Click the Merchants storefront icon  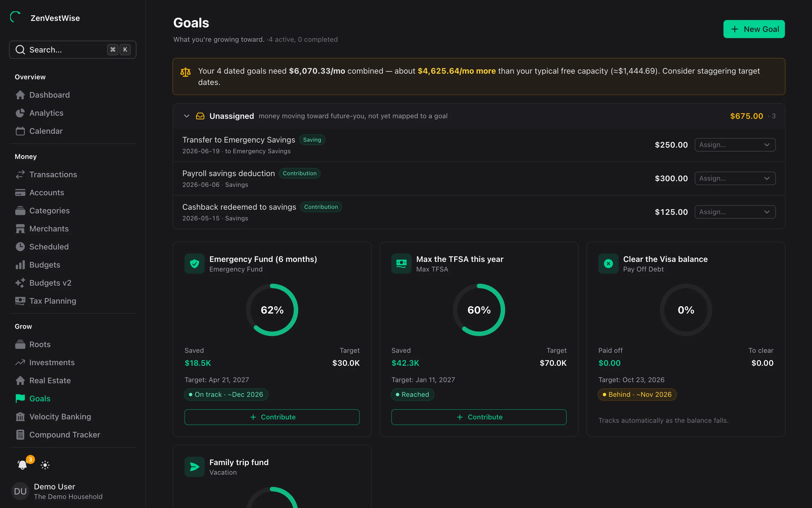[x=20, y=229]
